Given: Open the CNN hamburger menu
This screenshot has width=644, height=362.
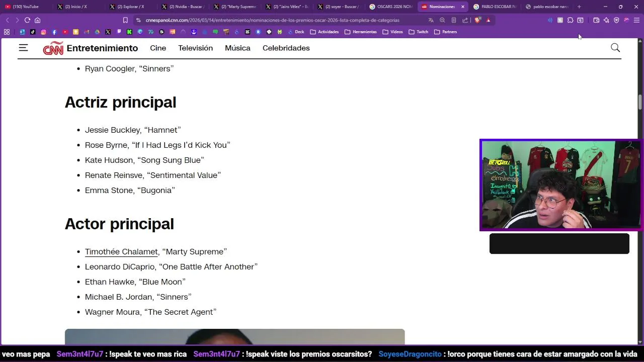Looking at the screenshot, I should (23, 48).
